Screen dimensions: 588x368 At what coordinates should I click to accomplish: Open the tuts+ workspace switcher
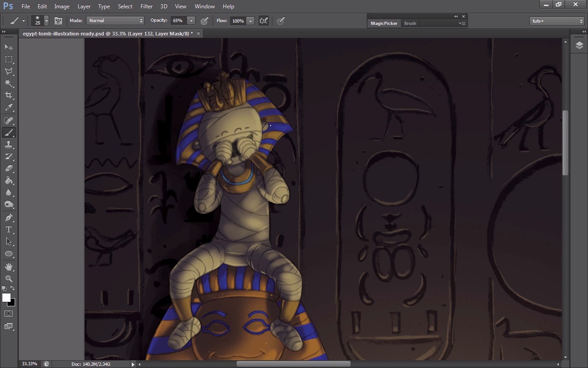[x=556, y=21]
